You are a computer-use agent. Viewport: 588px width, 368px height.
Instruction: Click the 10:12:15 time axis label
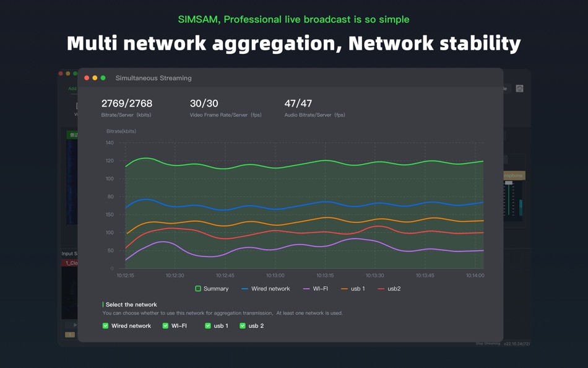(x=125, y=275)
